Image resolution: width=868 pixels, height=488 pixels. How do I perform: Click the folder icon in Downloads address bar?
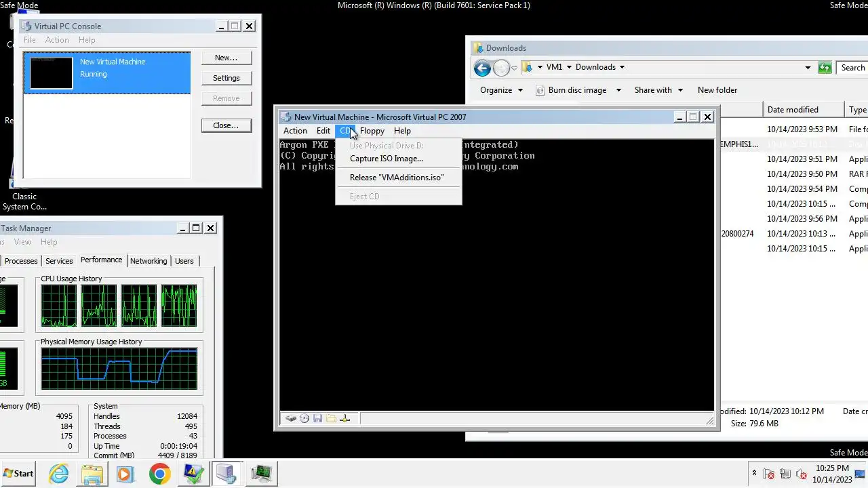coord(526,67)
